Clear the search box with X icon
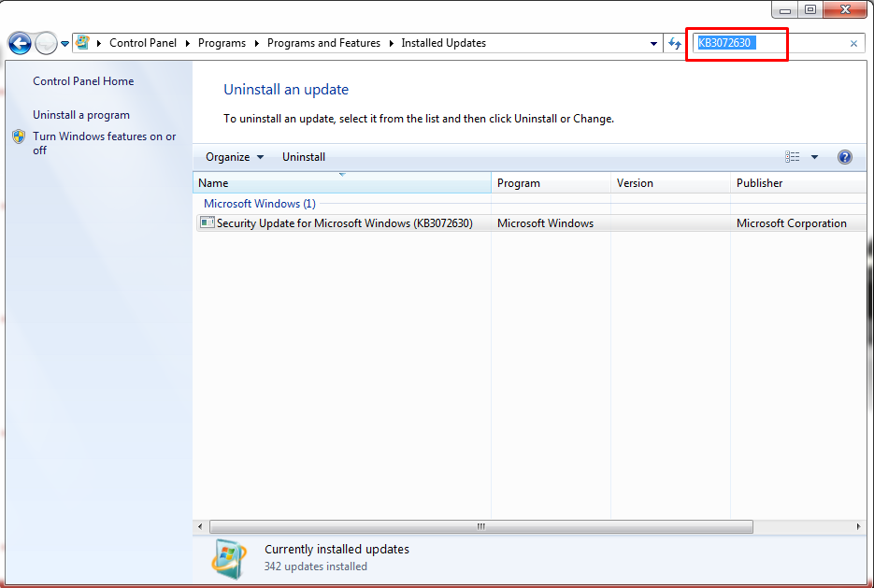This screenshot has width=874, height=588. click(853, 44)
